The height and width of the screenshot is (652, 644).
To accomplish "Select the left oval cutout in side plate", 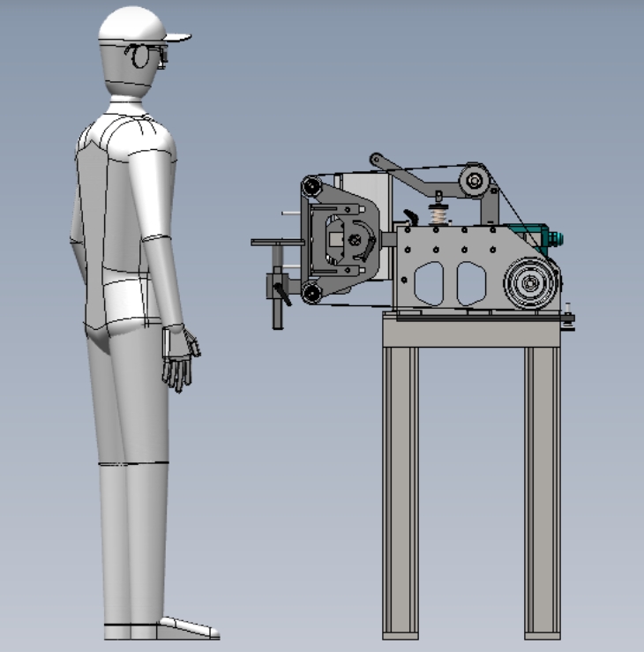I will tap(429, 283).
